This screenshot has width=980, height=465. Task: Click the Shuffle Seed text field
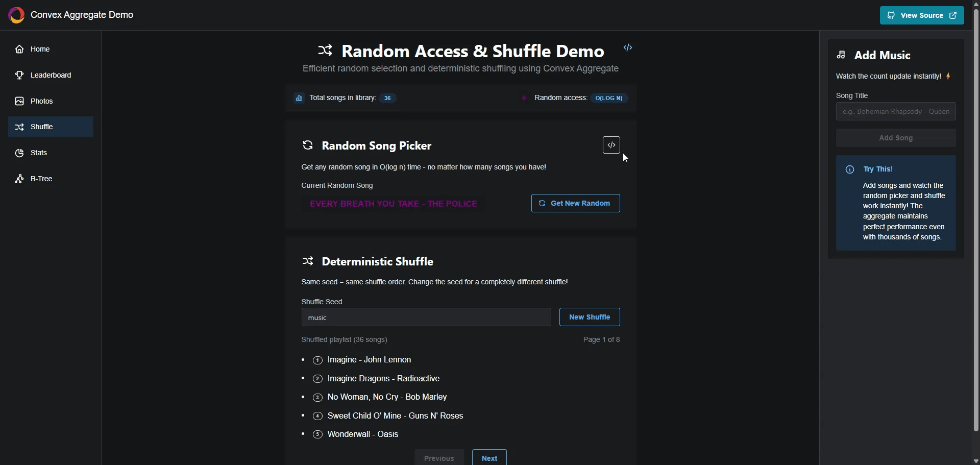click(426, 317)
